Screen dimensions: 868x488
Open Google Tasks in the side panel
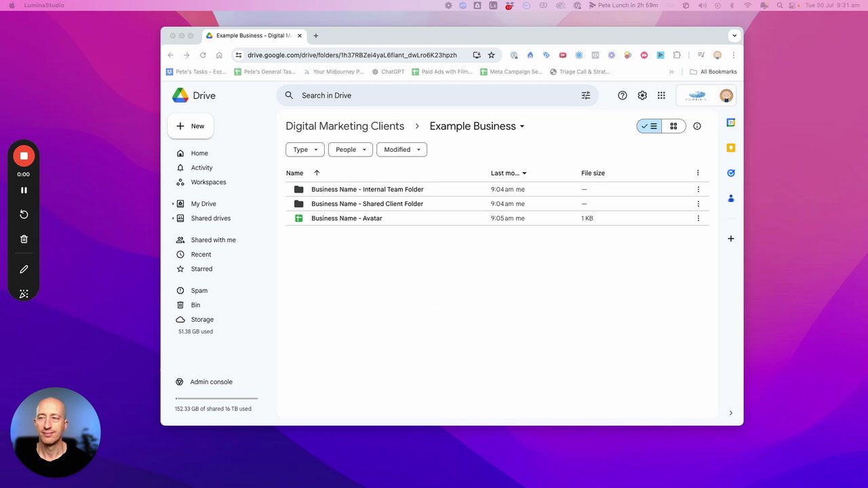click(731, 173)
